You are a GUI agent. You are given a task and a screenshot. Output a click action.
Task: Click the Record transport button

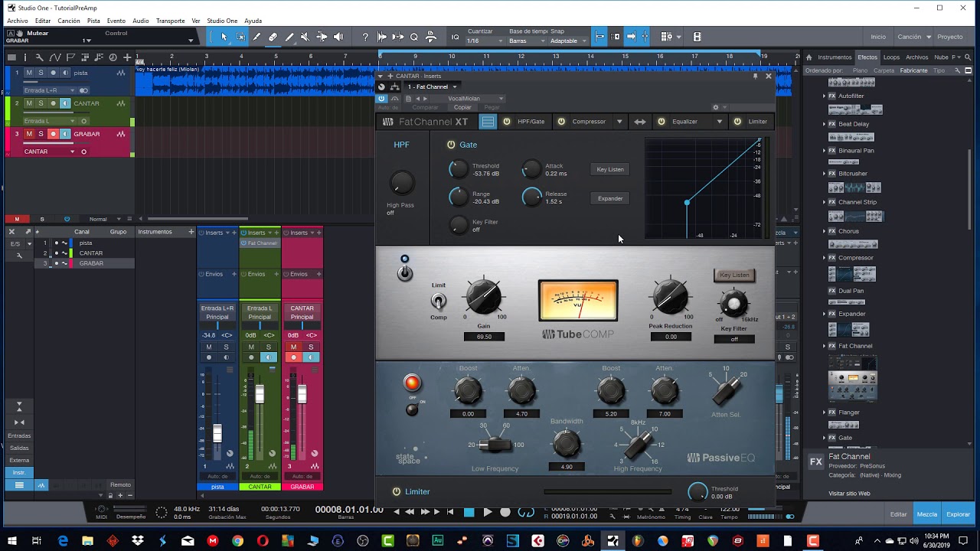coord(505,512)
